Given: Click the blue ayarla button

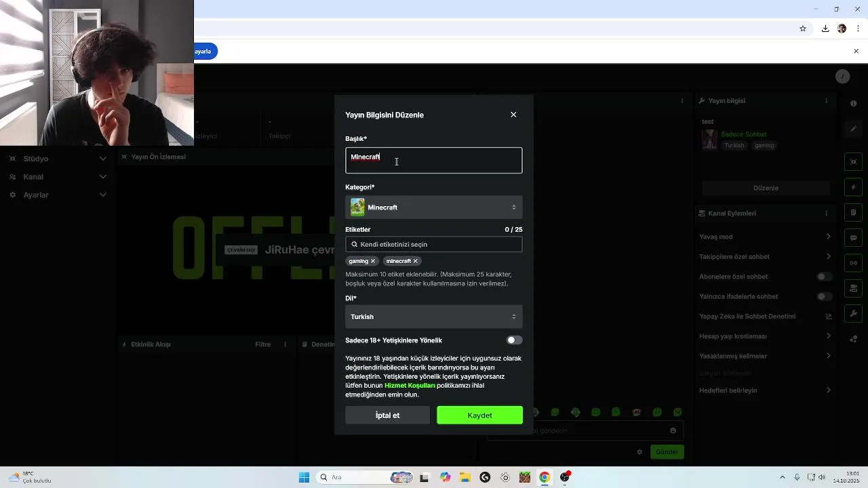Looking at the screenshot, I should tap(205, 52).
